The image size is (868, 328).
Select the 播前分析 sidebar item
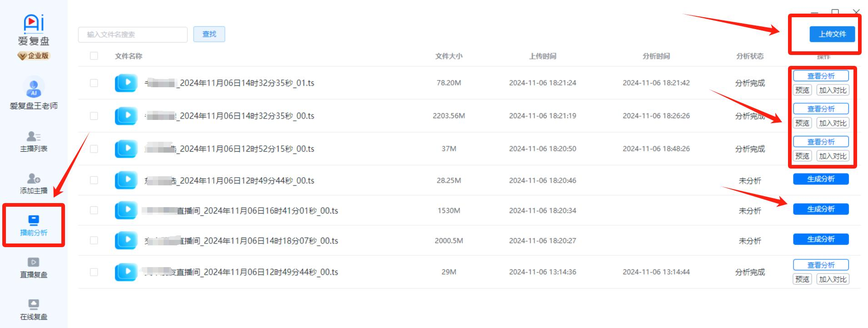pyautogui.click(x=34, y=225)
